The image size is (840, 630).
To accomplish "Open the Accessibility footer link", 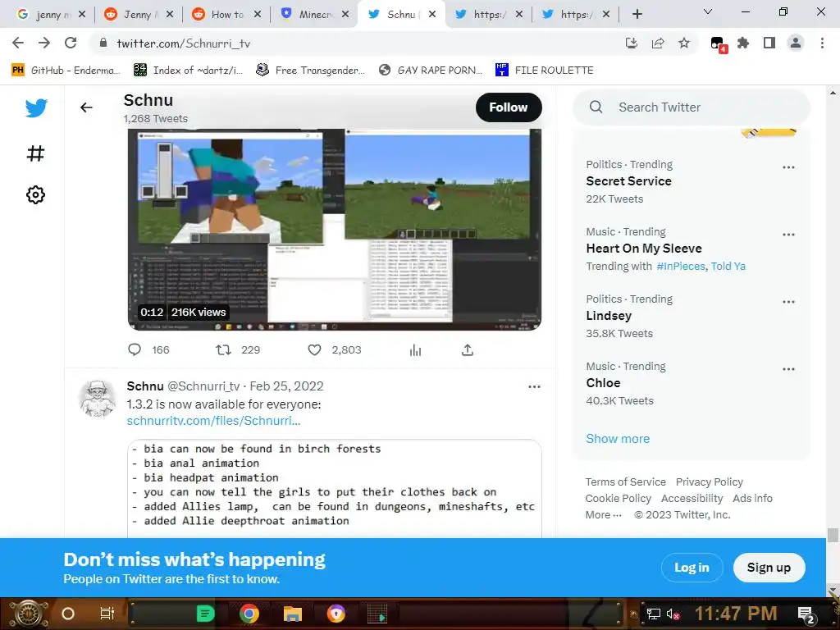I will [x=692, y=498].
